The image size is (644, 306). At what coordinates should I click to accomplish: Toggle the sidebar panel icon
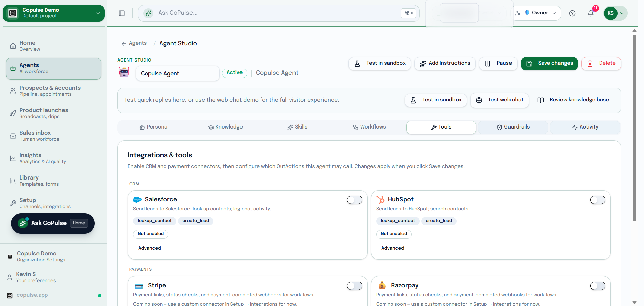[x=122, y=13]
